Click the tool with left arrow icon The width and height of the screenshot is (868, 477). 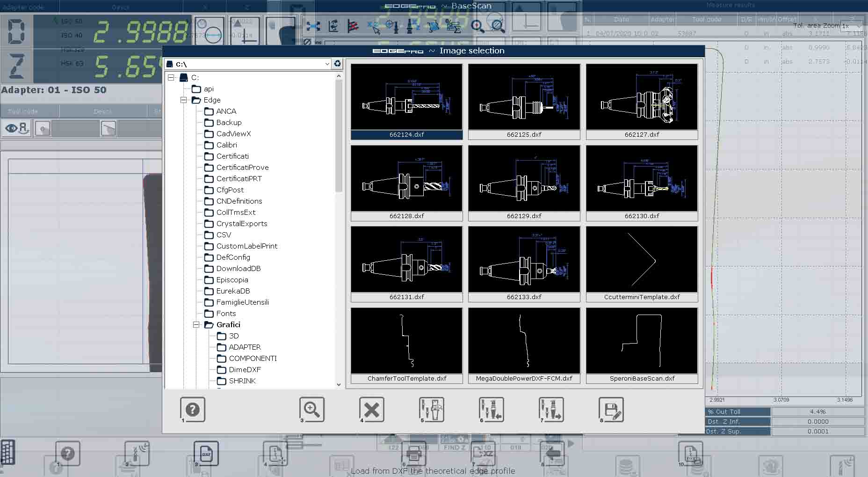pyautogui.click(x=491, y=410)
